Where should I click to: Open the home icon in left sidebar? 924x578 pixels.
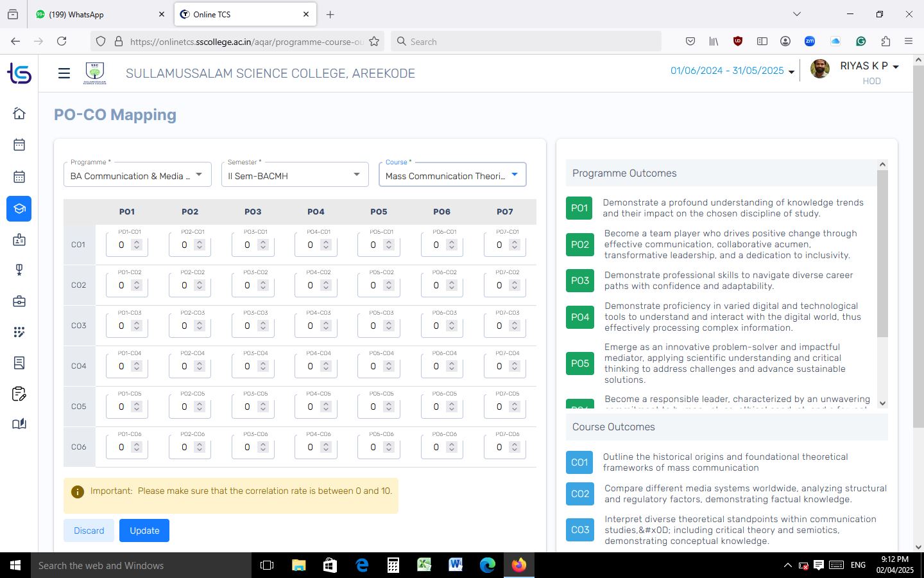coord(19,114)
